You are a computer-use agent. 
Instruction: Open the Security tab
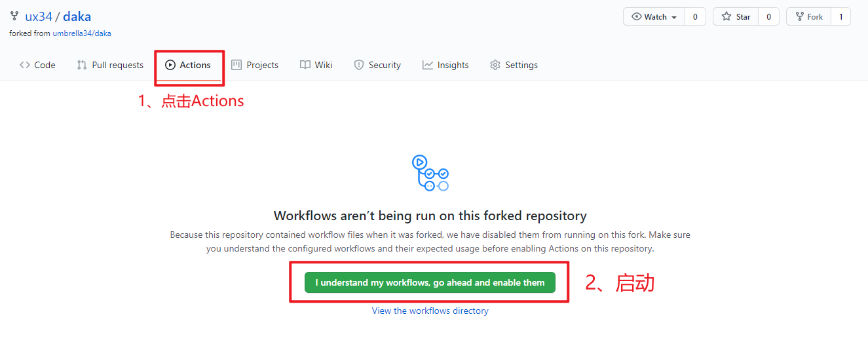pos(377,65)
